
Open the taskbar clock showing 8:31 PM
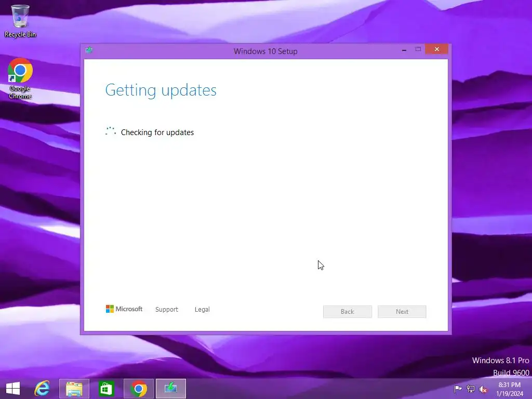[510, 389]
